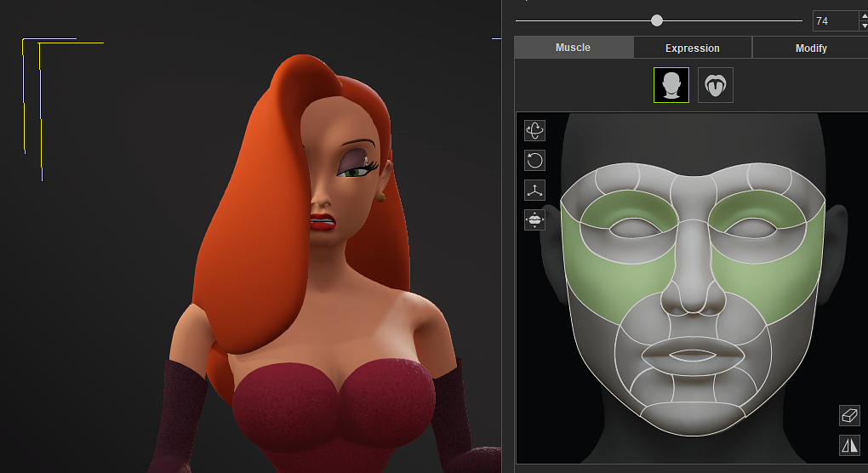Toggle the mirror symmetry icon

pos(849,444)
